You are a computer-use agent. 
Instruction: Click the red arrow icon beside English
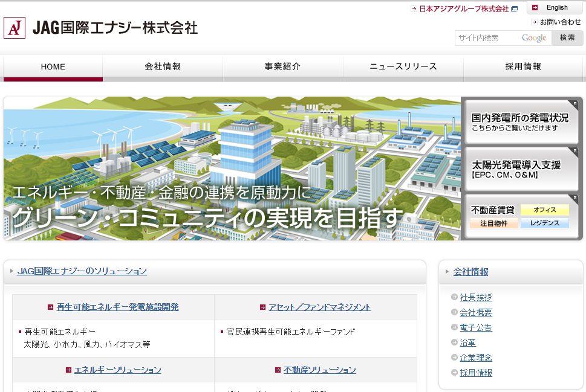(535, 7)
